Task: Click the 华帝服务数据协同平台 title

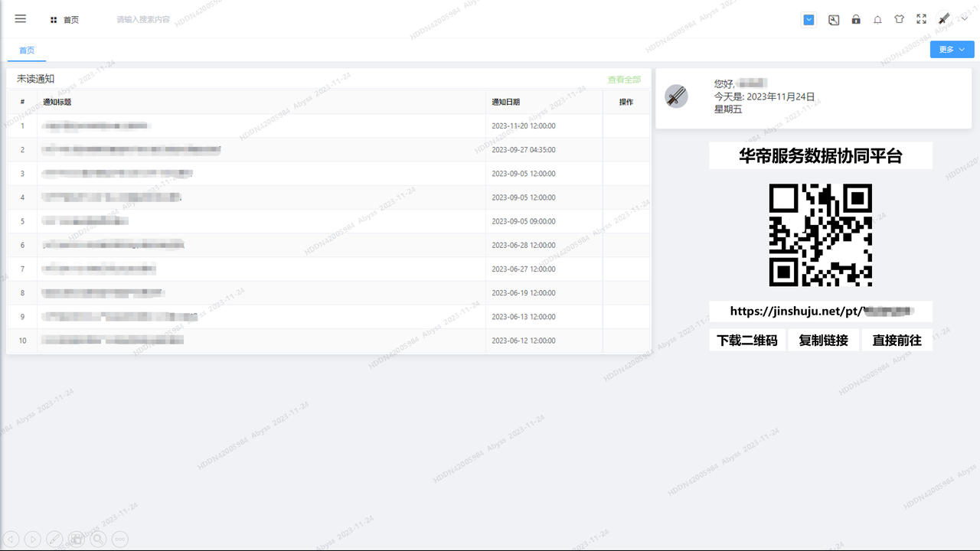Action: (821, 156)
